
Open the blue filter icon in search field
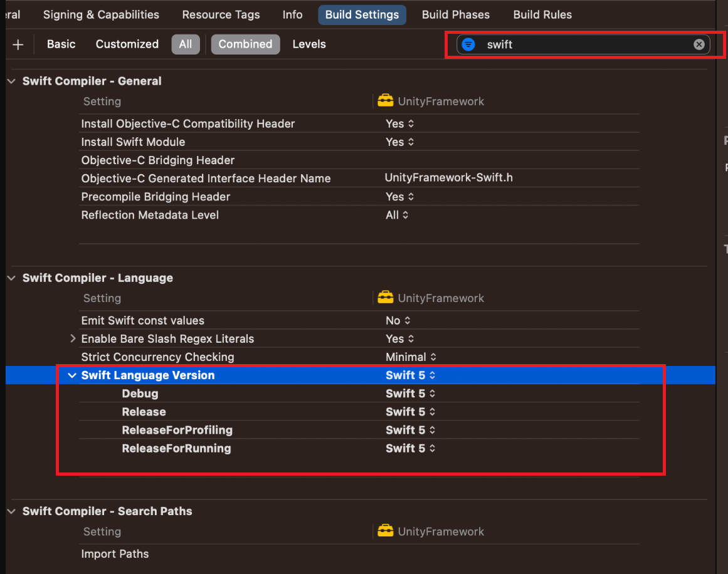[468, 44]
